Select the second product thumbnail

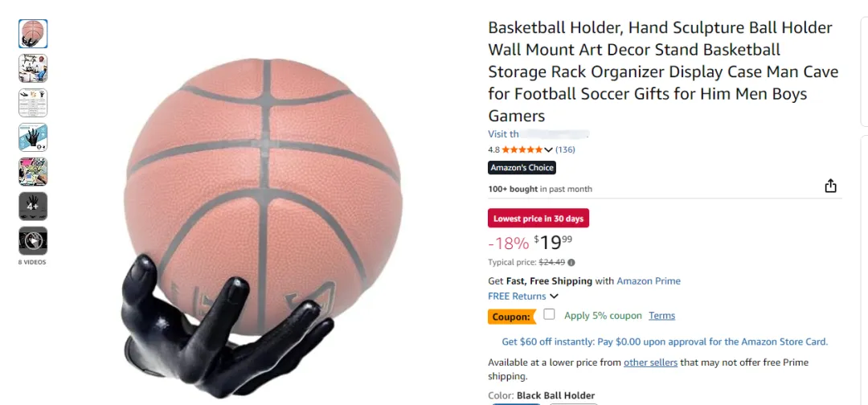(33, 68)
